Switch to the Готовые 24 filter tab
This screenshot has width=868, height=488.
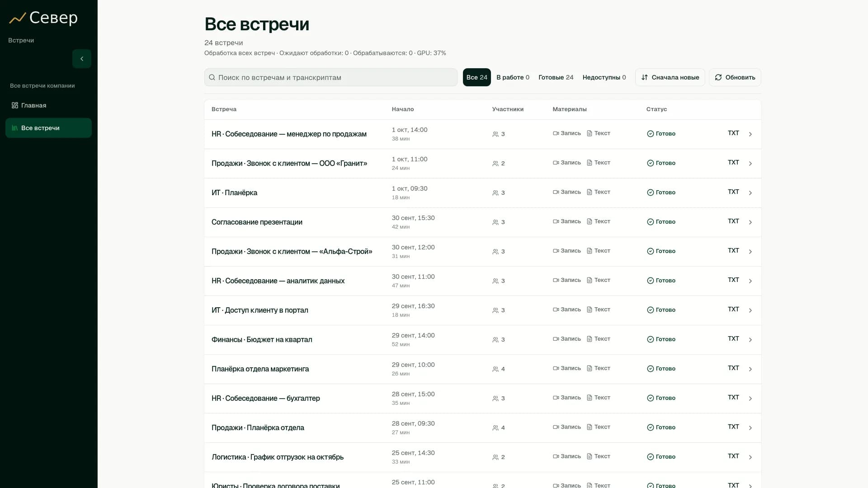tap(556, 77)
